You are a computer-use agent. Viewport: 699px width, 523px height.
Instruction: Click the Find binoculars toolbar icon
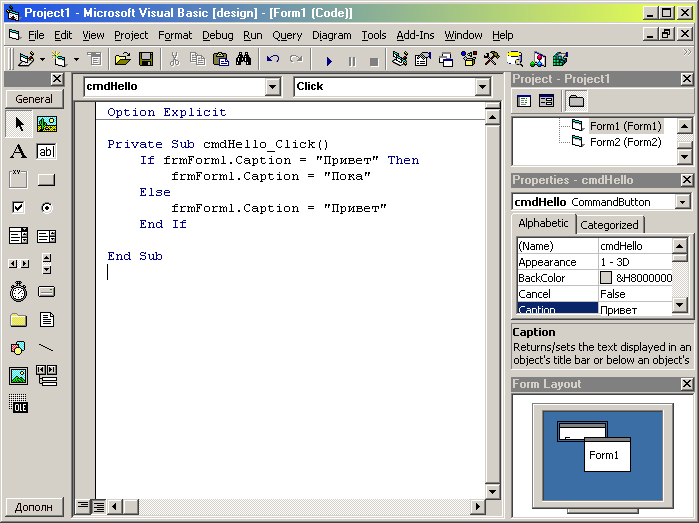pyautogui.click(x=244, y=59)
